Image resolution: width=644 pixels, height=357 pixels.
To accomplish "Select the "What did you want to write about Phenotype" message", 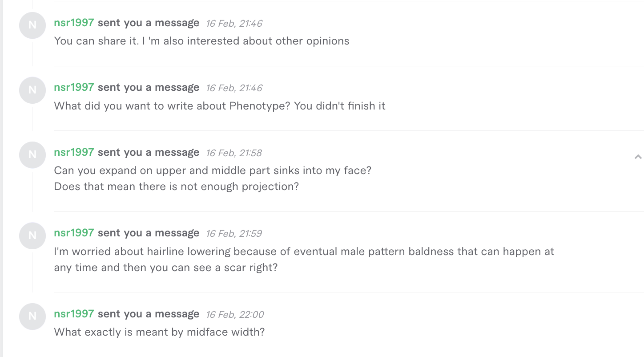I will [220, 106].
